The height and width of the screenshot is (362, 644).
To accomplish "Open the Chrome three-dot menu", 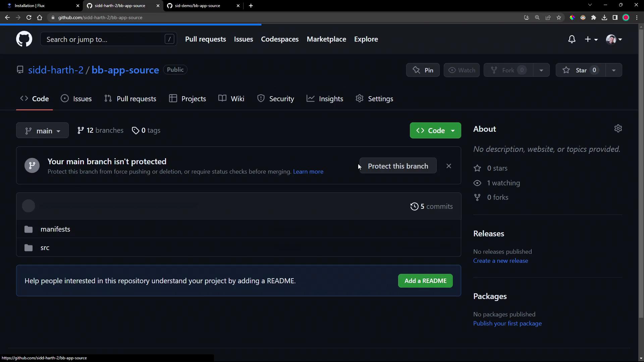I will pos(637,17).
